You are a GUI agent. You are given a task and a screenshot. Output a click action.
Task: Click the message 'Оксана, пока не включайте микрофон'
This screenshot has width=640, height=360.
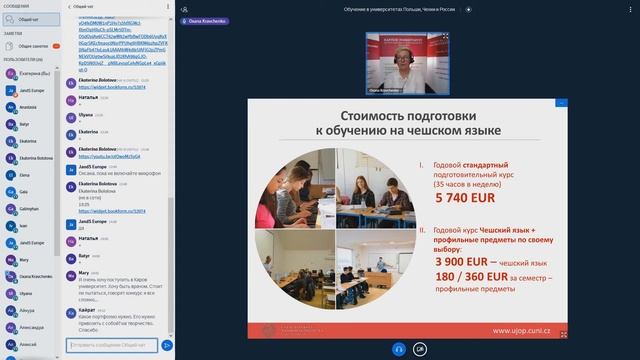point(120,173)
